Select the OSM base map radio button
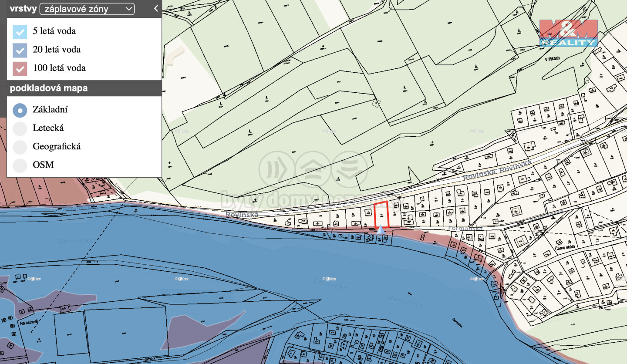The height and width of the screenshot is (364, 627). [20, 165]
